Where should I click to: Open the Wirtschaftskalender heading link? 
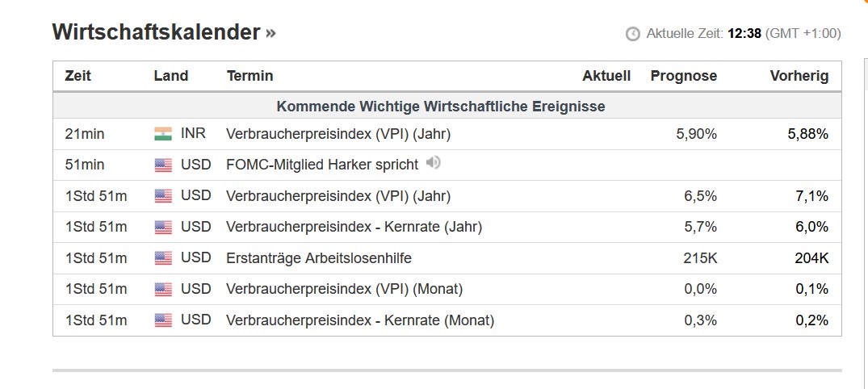point(156,32)
